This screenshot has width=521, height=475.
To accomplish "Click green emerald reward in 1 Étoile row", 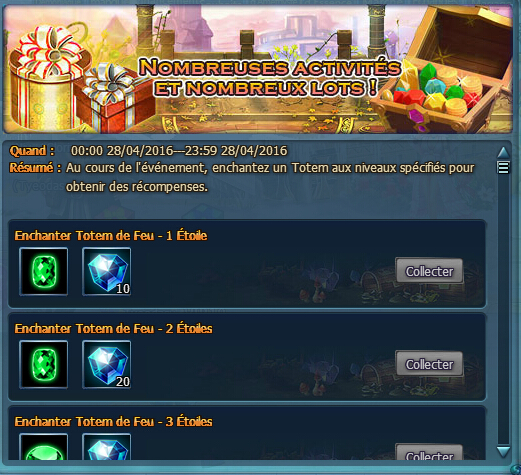I will [44, 271].
